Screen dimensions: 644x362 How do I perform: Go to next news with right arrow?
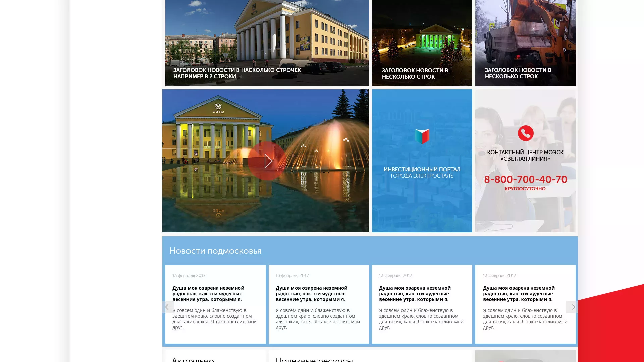(572, 307)
